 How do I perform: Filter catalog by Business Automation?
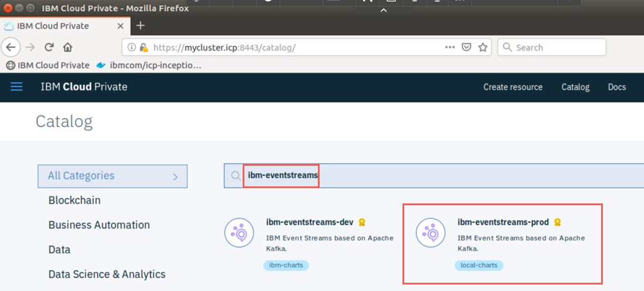point(99,225)
